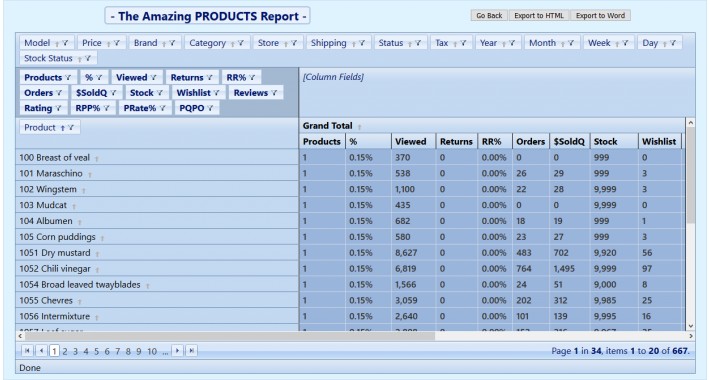
Task: Click the 1,495 $SoldQ cell
Action: [x=570, y=269]
